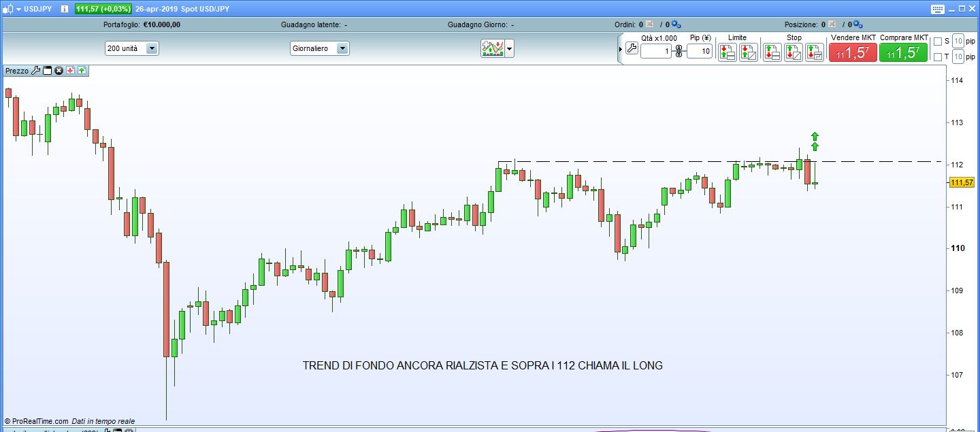Viewport: 980px width, 432px height.
Task: Open trading settings wrench next to Qtà
Action: pos(632,49)
